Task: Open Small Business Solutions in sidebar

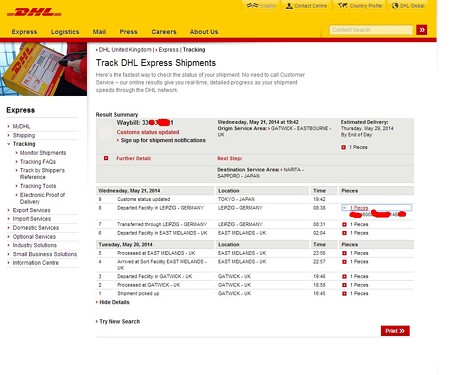Action: pos(45,254)
